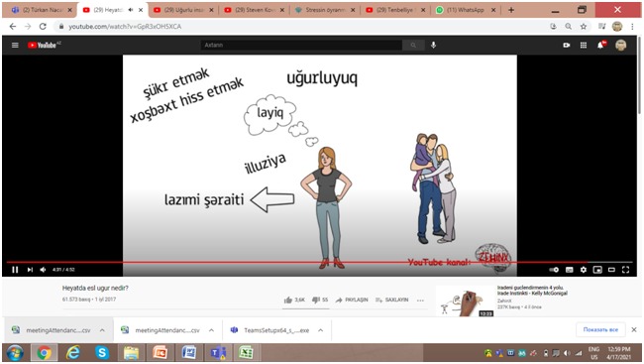Like the video with thumbs up
This screenshot has width=644, height=364.
click(288, 300)
